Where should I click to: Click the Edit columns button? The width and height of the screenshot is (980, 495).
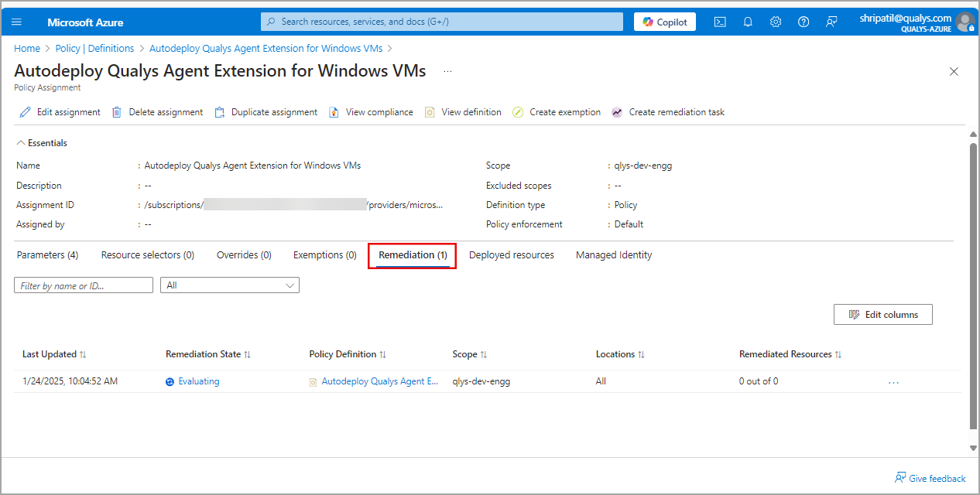click(882, 314)
